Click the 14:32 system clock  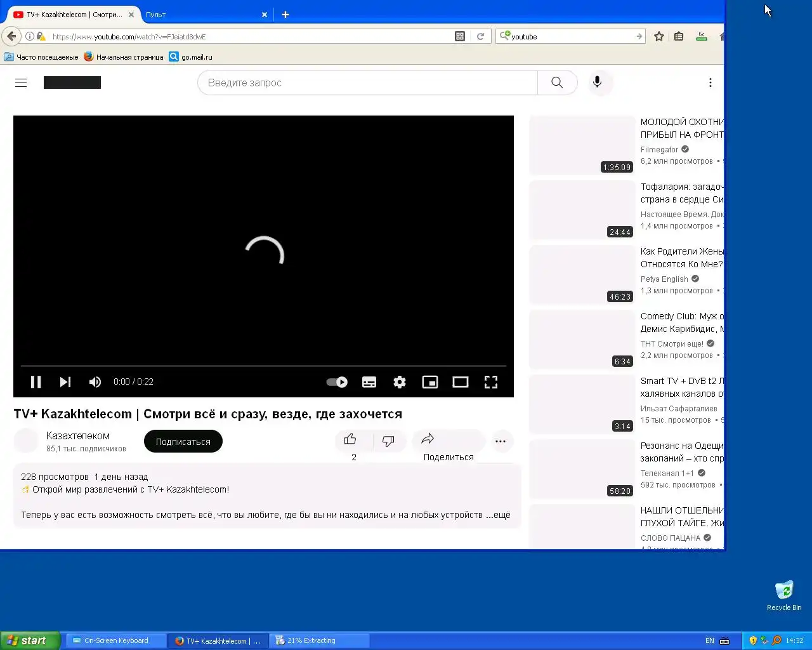[794, 640]
